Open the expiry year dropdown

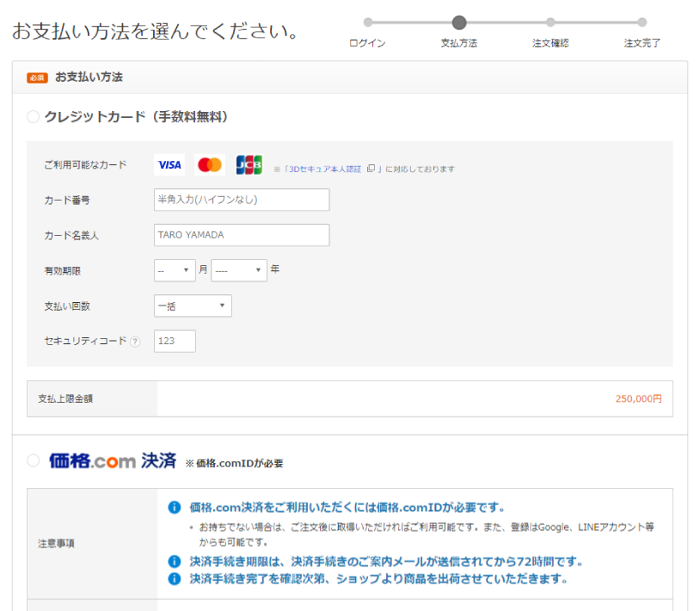(239, 270)
